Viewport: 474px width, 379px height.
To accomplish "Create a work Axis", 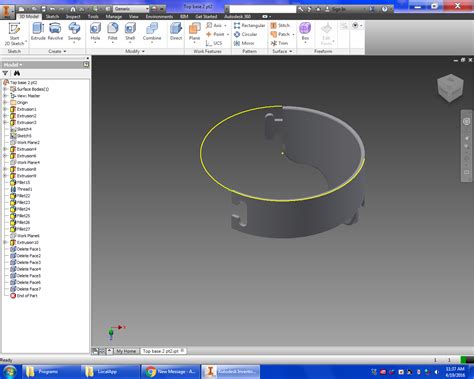I will pyautogui.click(x=214, y=25).
